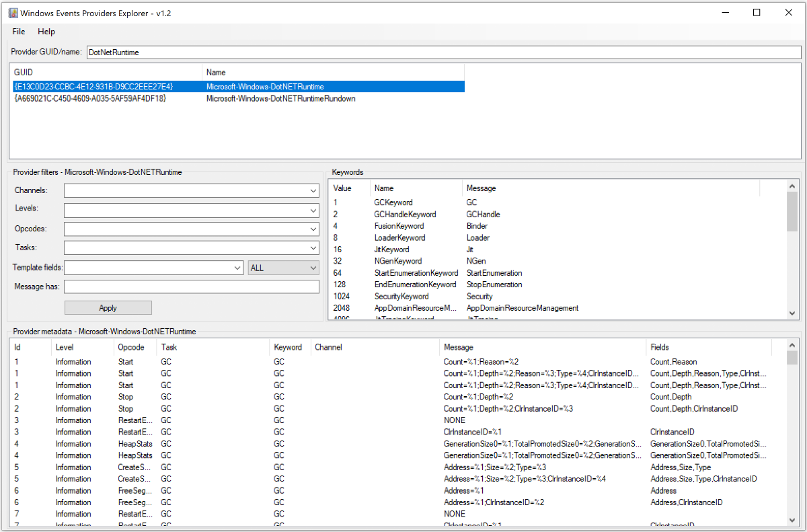Sort metadata by Task column header
Image resolution: width=807 pixels, height=532 pixels.
pyautogui.click(x=213, y=347)
